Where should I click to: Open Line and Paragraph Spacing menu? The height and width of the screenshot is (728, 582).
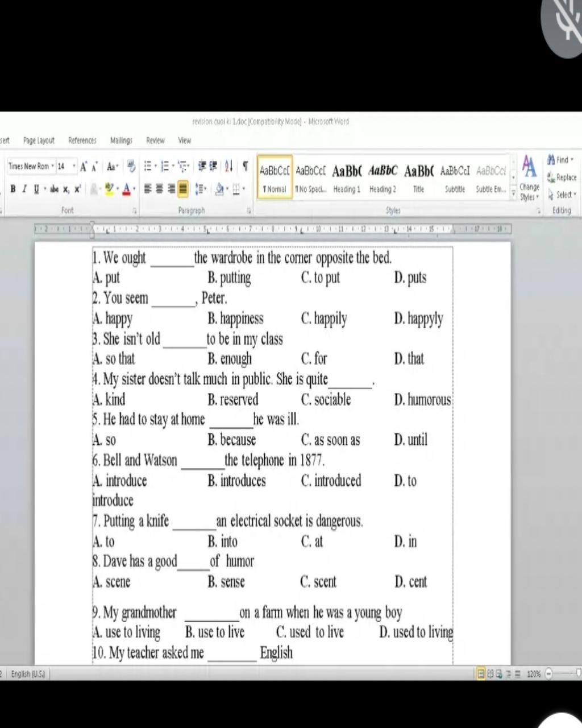pos(200,189)
